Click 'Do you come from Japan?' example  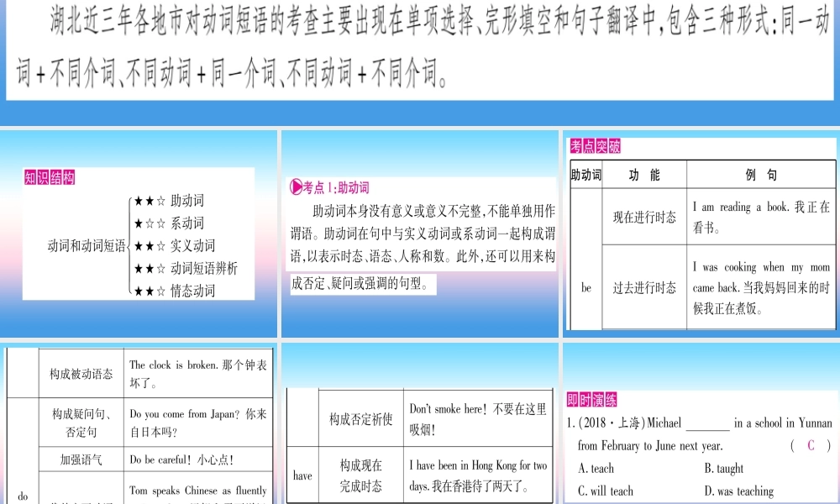click(198, 422)
